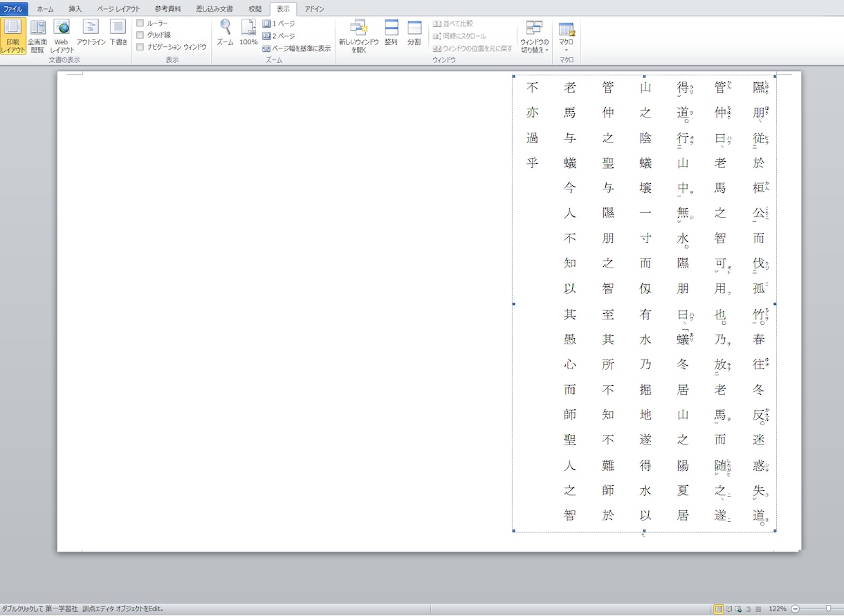Viewport: 844px width, 616px height.
Task: Show 2 ページ side by side
Action: tap(279, 36)
